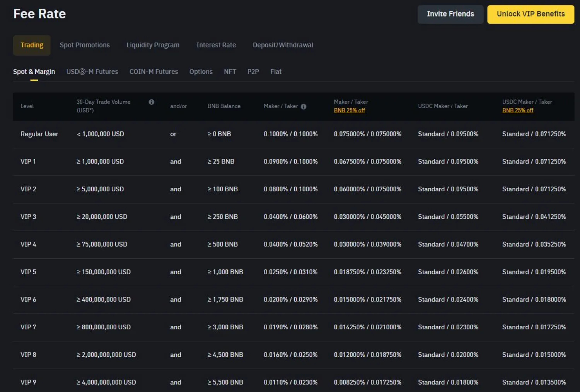Screen dimensions: 580x392
Task: Open the Liquidity Program tab
Action: (x=153, y=45)
